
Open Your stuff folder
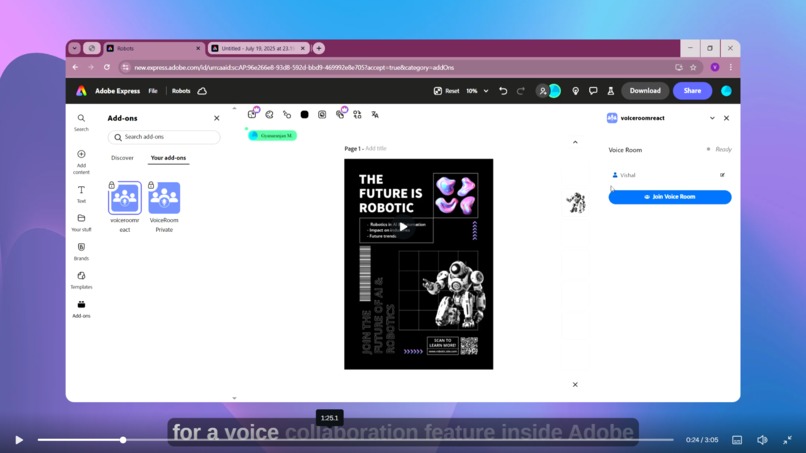coord(81,223)
